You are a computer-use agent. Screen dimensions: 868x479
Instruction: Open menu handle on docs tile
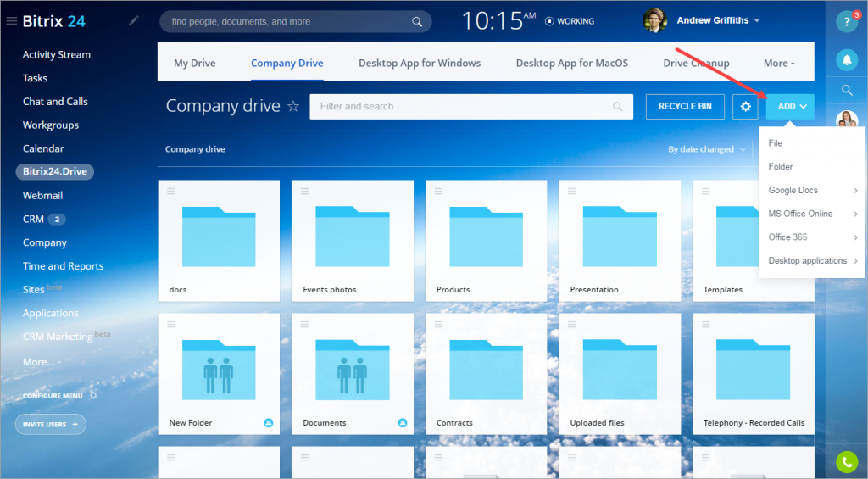(x=171, y=191)
